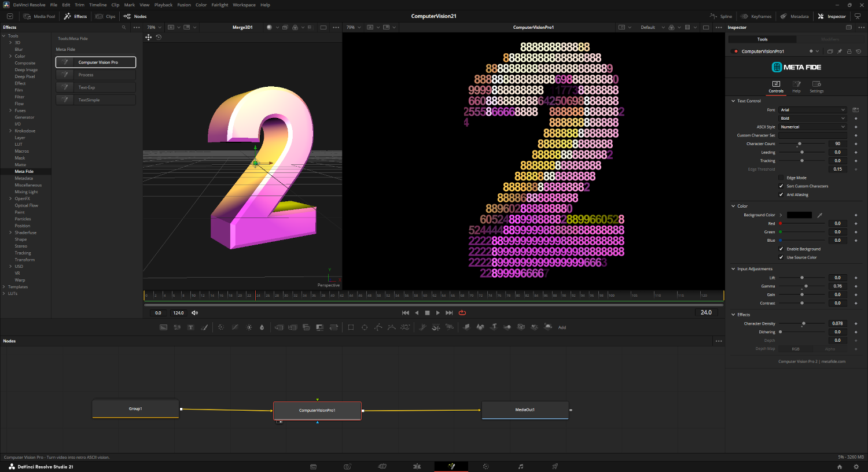Select the MediaOut1 node
868x472 pixels.
point(525,410)
